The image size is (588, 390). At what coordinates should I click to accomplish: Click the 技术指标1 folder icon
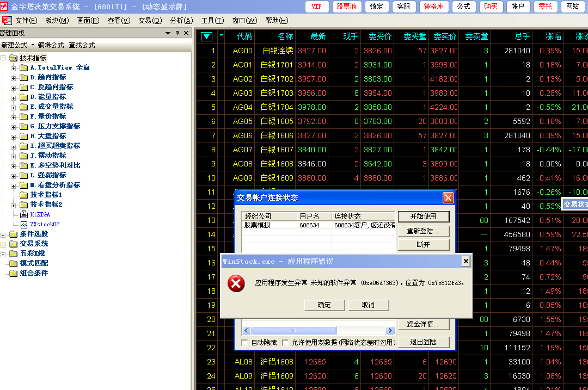point(24,195)
